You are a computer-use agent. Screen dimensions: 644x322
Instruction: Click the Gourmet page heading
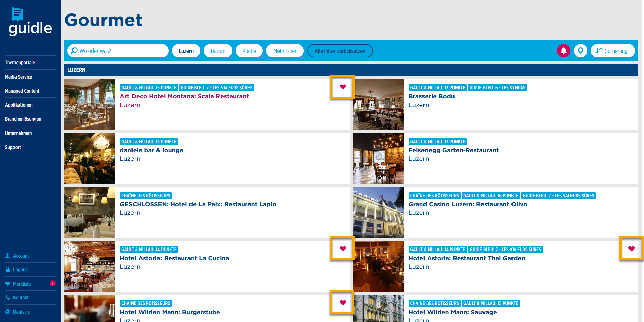[103, 20]
